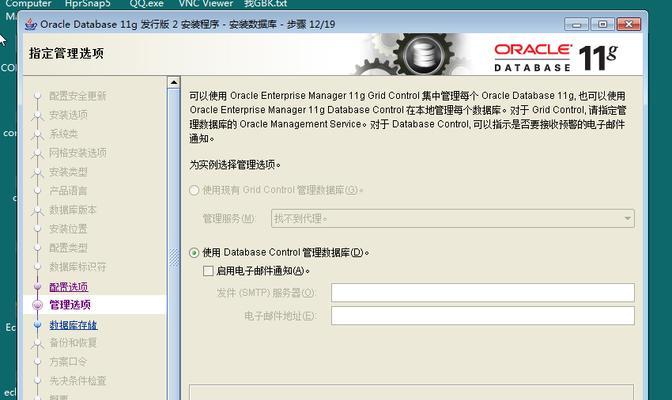Screen dimensions: 672x400
Task: Click the Computer desktop label
Action: pyautogui.click(x=28, y=4)
